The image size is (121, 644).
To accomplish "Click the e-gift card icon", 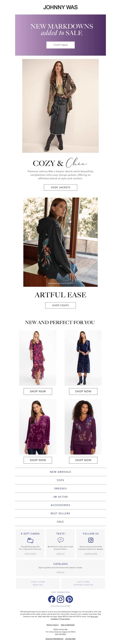I will coord(30,540).
